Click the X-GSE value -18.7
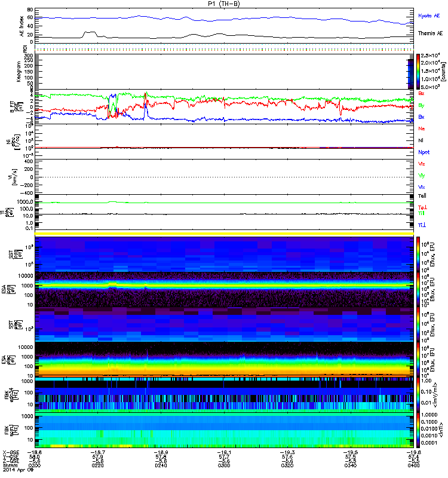The height and width of the screenshot is (478, 448). 97,453
